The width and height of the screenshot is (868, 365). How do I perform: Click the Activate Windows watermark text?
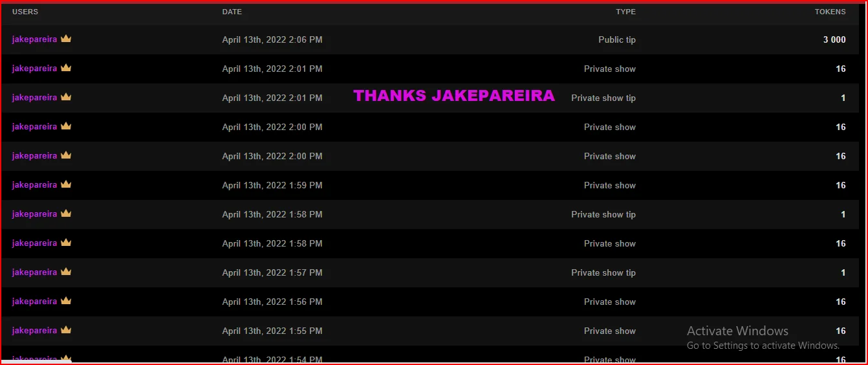coord(737,331)
